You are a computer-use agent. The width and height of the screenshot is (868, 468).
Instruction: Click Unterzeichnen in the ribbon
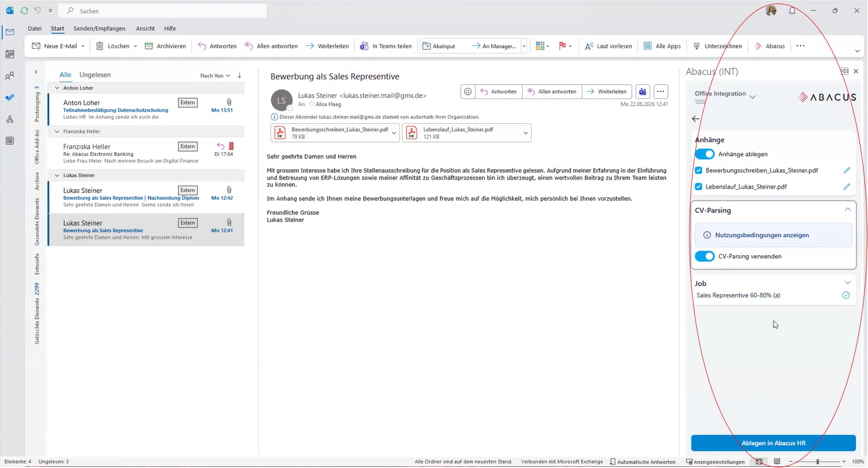pos(717,46)
